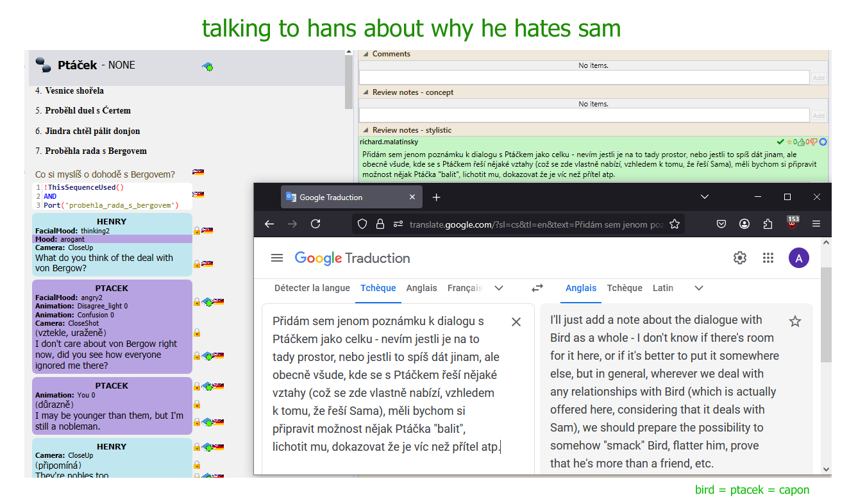The height and width of the screenshot is (504, 849).
Task: Select source language Tchèque tab
Action: [x=378, y=288]
